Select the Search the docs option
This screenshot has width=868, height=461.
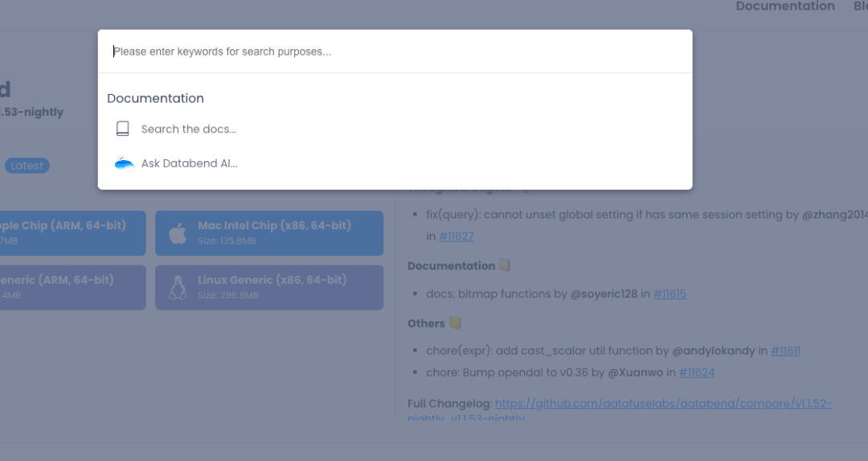point(395,129)
